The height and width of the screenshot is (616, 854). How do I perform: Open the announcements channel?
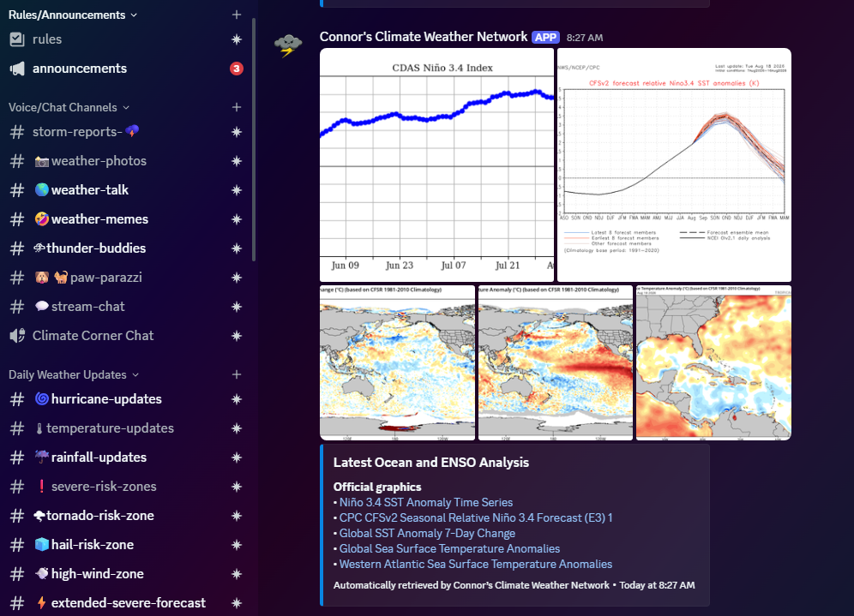124,69
